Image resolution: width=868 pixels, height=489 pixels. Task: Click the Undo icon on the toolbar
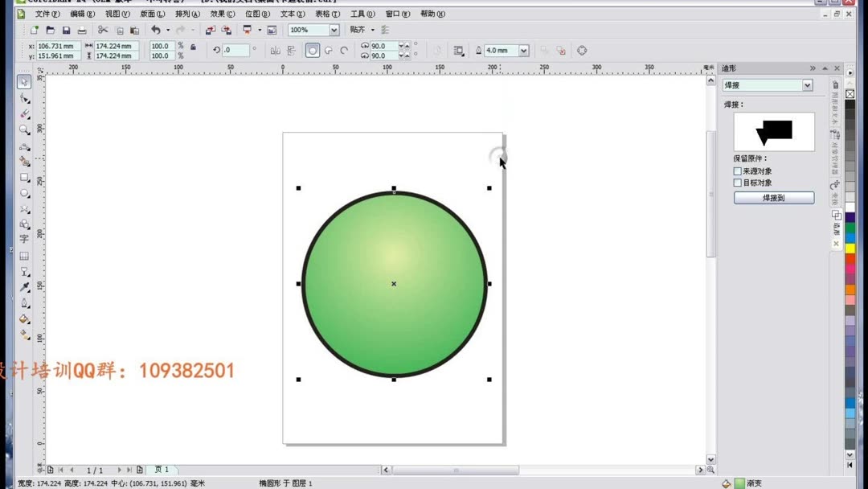click(x=156, y=30)
